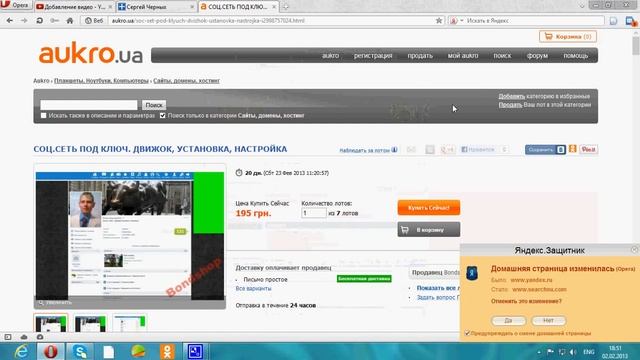Select the first product thumbnail
640x360 pixels.
click(51, 324)
